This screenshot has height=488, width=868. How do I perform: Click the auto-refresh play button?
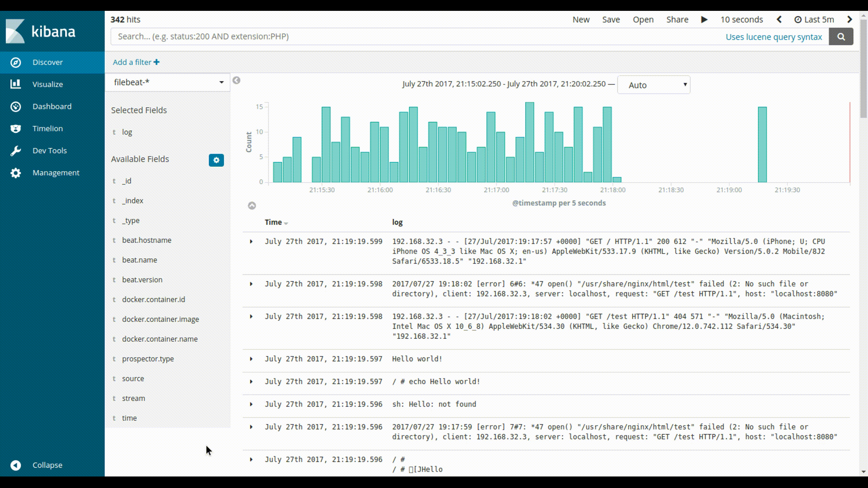point(704,20)
